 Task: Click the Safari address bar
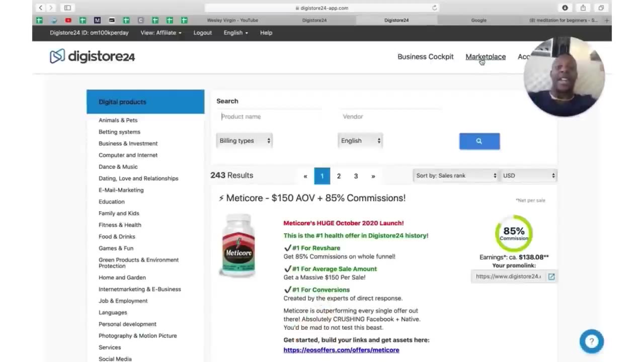tap(322, 8)
